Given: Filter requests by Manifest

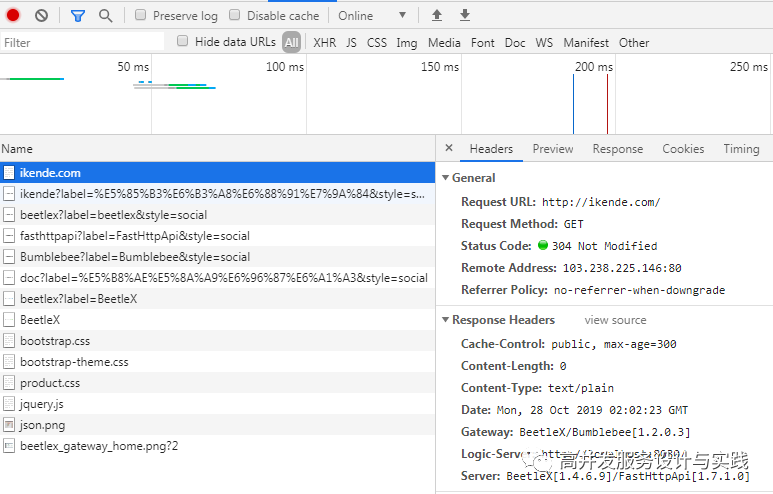Looking at the screenshot, I should point(586,43).
